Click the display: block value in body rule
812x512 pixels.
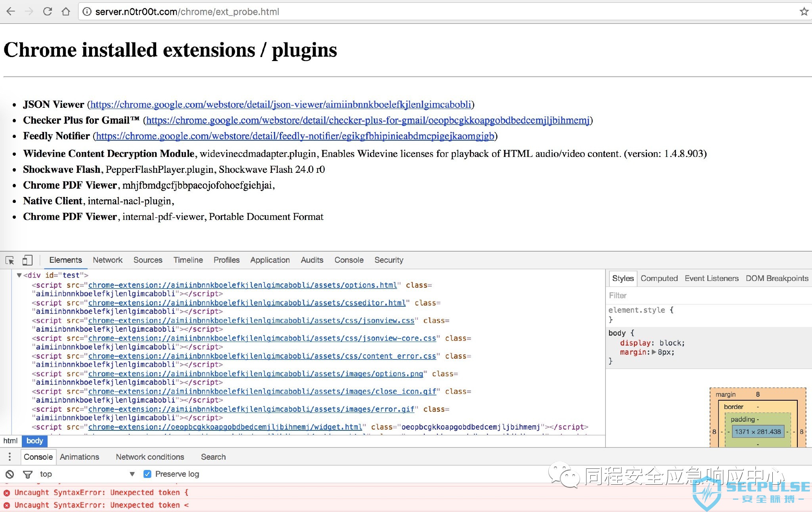tap(671, 343)
